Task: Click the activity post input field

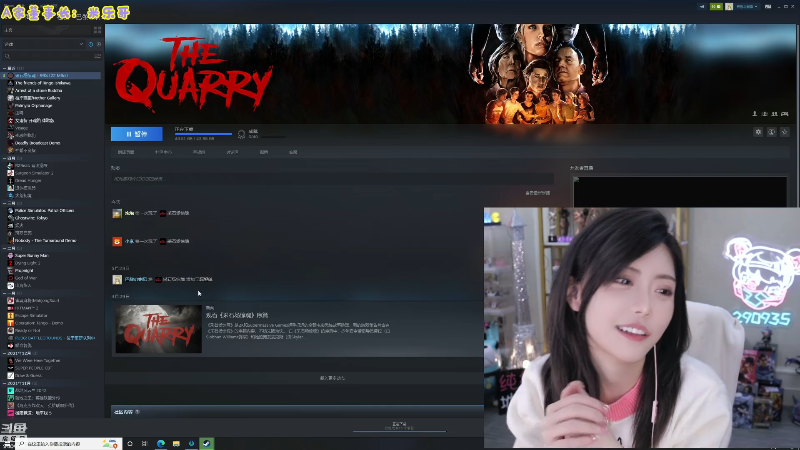Action: pos(332,179)
